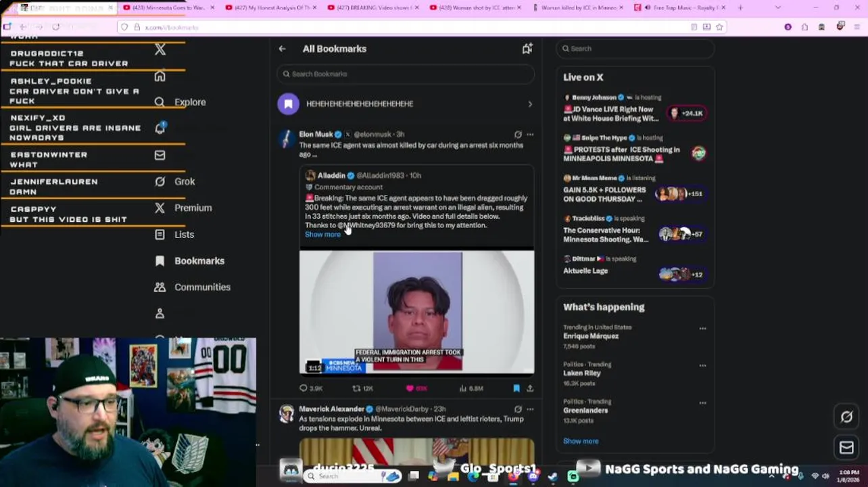Open the purple bookmark folder icon
The width and height of the screenshot is (868, 487).
[288, 103]
